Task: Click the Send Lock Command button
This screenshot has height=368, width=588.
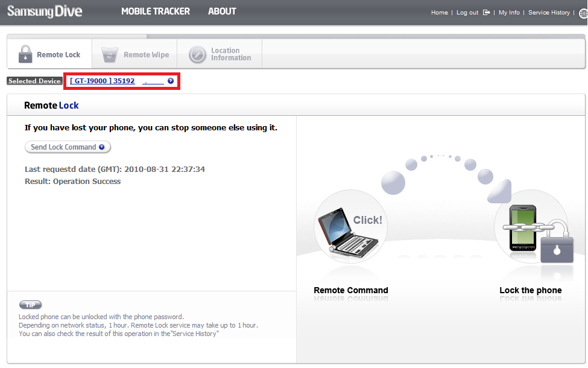Action: (68, 147)
